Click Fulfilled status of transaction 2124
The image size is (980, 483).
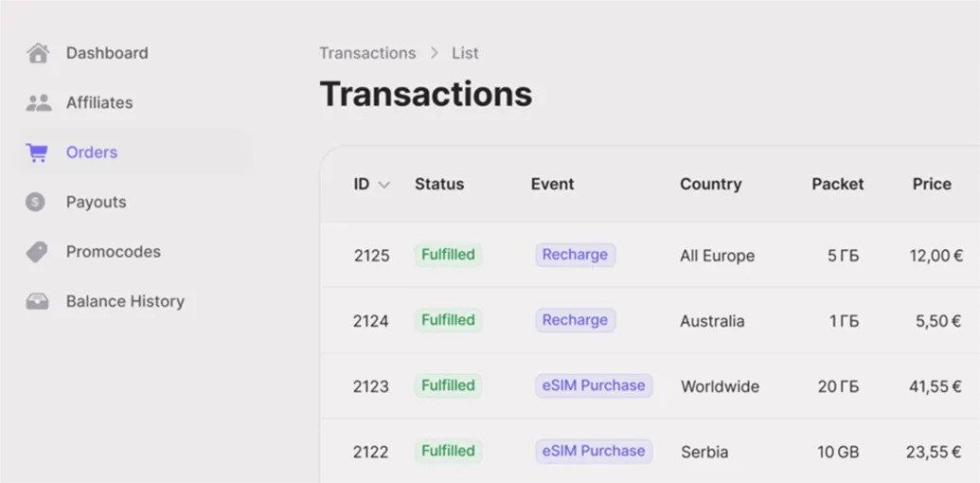pos(448,320)
